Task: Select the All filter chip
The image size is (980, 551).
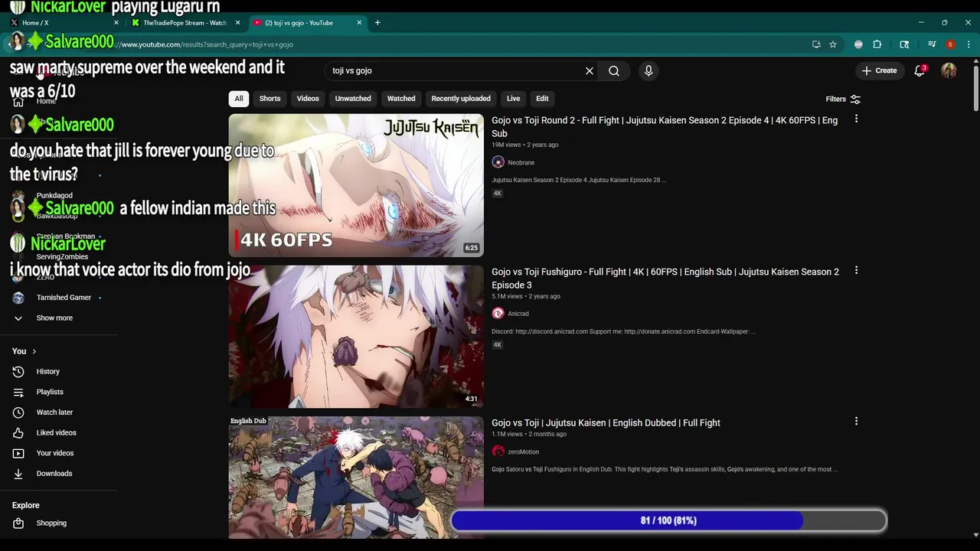Action: click(x=239, y=99)
